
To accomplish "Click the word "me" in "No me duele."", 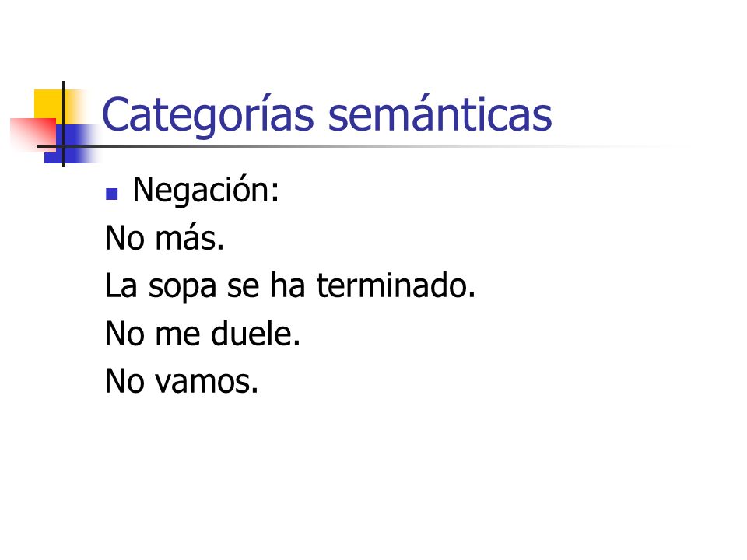I will 177,334.
